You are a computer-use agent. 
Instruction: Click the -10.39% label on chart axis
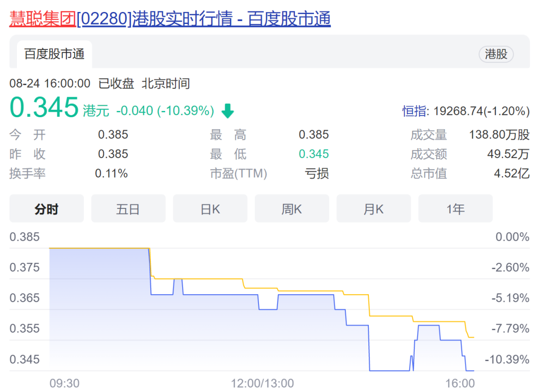(507, 360)
